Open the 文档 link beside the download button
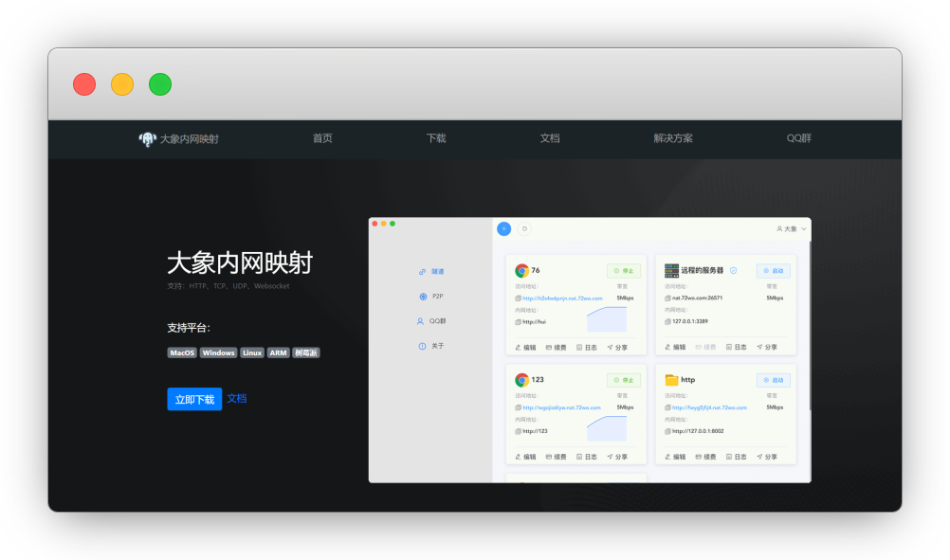The image size is (950, 560). tap(237, 399)
